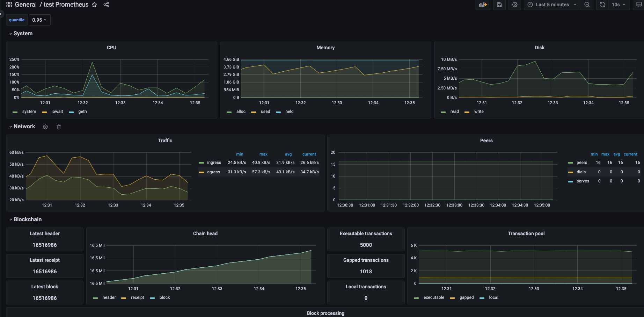
Task: Toggle the executable series in Transaction pool legend
Action: coord(434,297)
